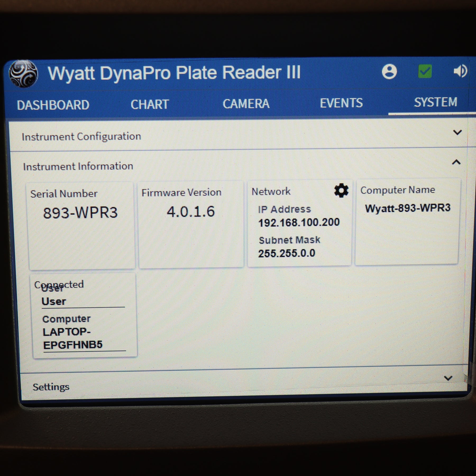
Task: Click the Computer Name label
Action: point(398,190)
